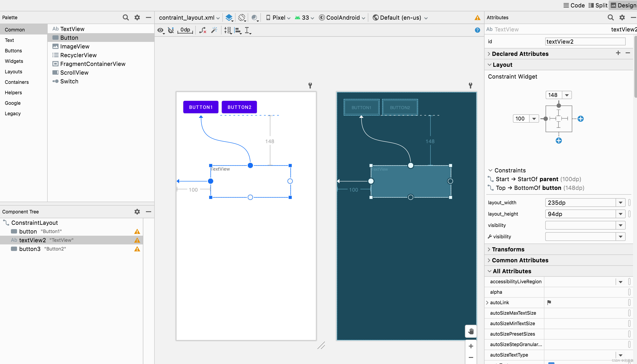Switch to Split view
The image size is (637, 364).
(598, 5)
